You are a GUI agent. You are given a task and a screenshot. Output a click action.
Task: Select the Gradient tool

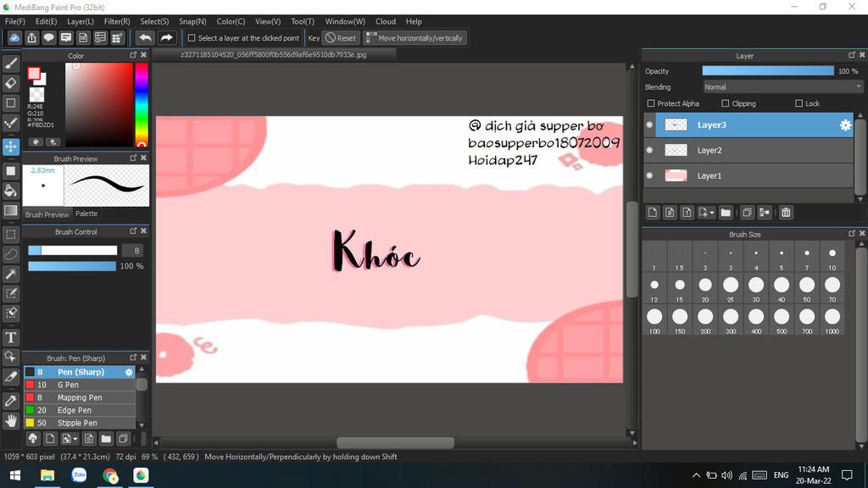[10, 210]
